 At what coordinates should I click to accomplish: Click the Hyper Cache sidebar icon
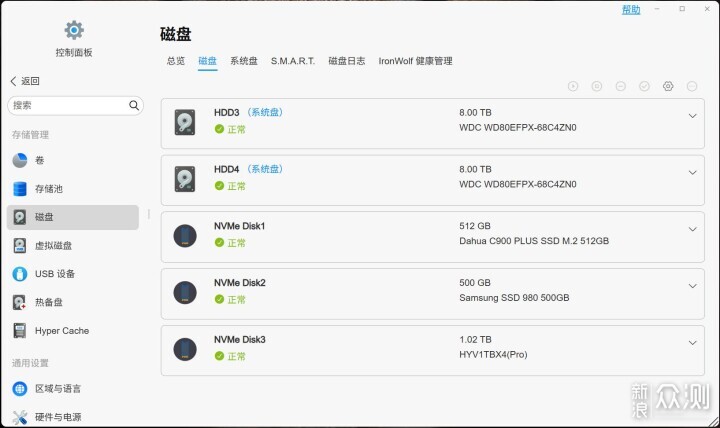click(x=20, y=331)
